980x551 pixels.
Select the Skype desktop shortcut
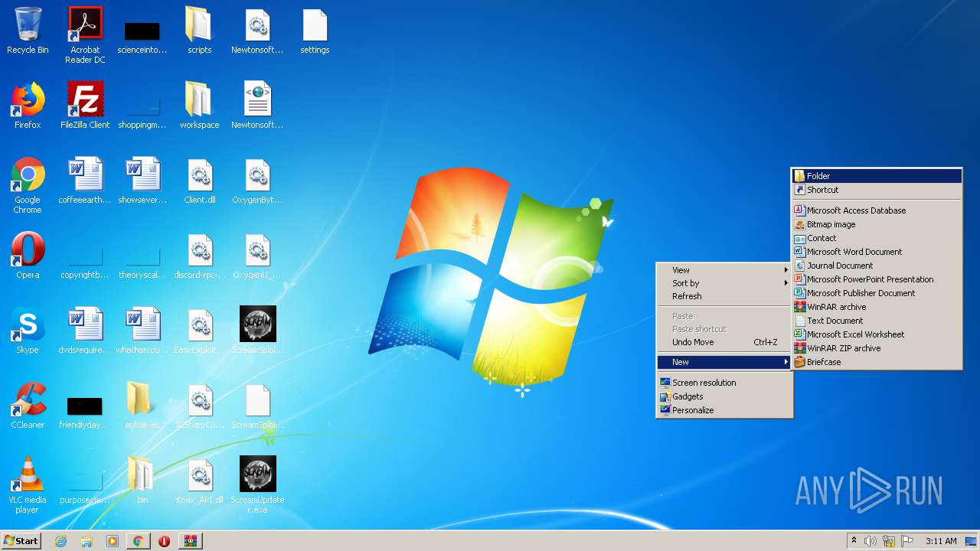click(28, 331)
